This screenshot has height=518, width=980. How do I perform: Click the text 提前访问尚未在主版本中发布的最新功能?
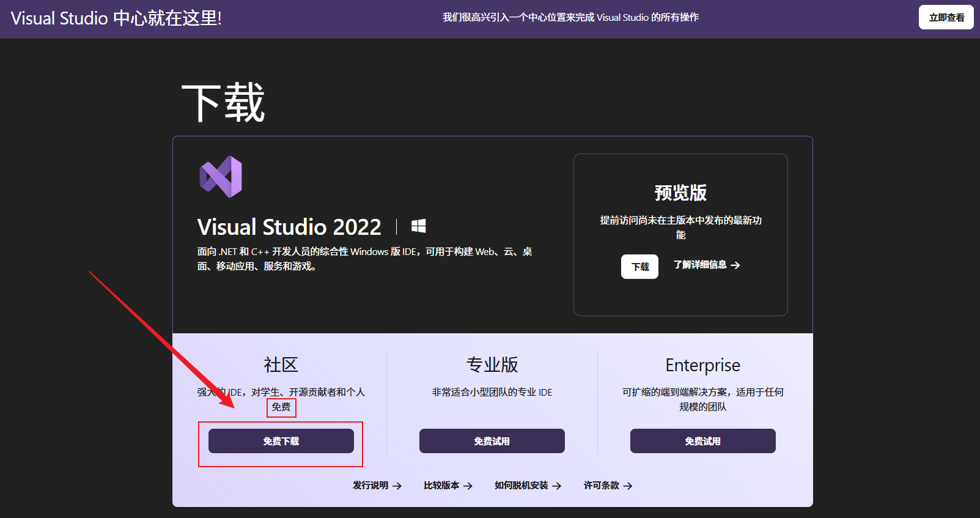coord(680,228)
